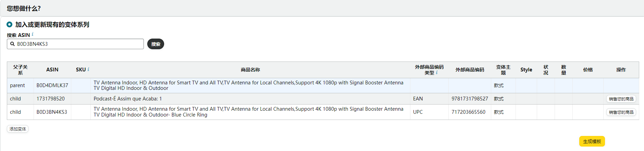The height and width of the screenshot is (151, 644).
Task: Click 销售您的商品 for ASIN B0D3BN4KS3
Action: [621, 112]
